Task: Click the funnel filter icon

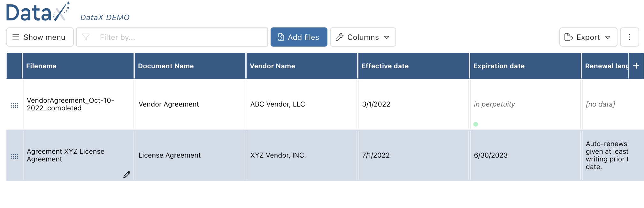Action: 86,37
